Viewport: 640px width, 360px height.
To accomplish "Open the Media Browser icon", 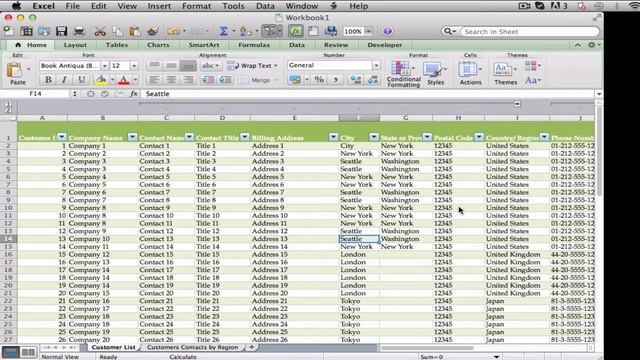I will 331,31.
